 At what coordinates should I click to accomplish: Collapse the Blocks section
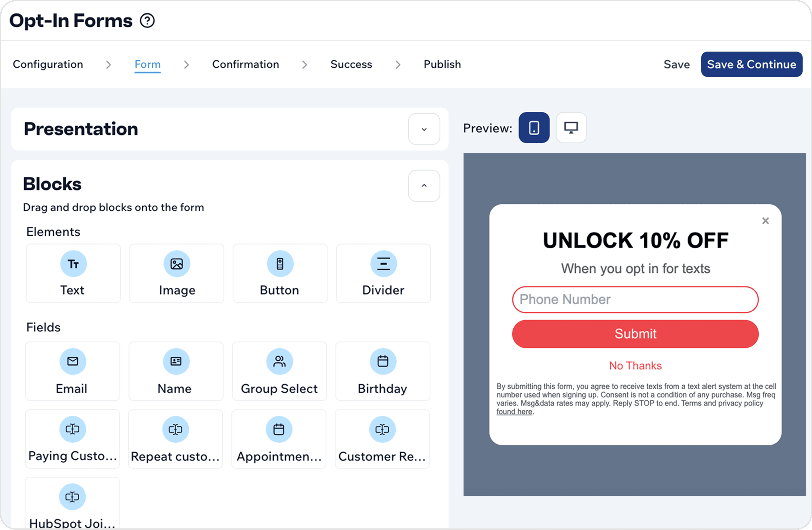point(424,186)
